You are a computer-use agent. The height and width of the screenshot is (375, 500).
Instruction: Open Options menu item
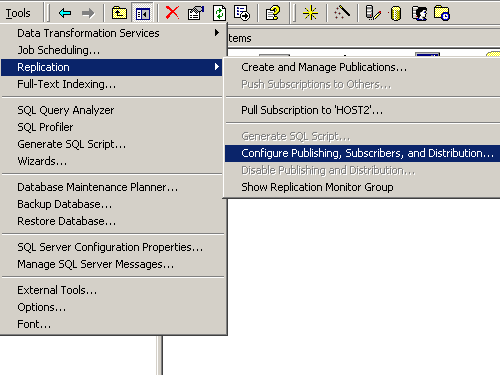112,307
